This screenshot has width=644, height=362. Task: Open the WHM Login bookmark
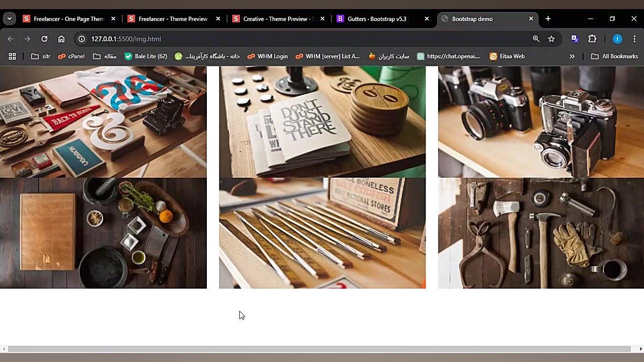[268, 56]
